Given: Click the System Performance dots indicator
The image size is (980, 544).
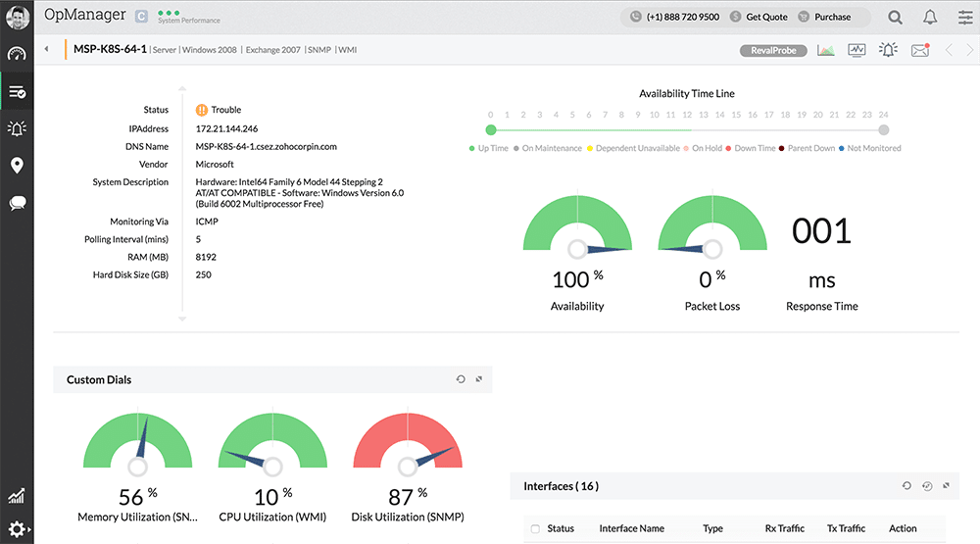Looking at the screenshot, I should [169, 13].
